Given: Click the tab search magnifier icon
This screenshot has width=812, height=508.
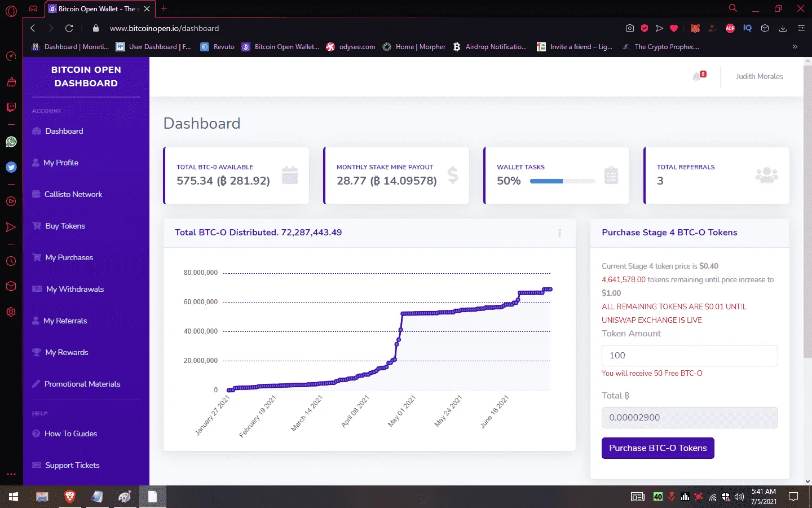Looking at the screenshot, I should tap(732, 8).
